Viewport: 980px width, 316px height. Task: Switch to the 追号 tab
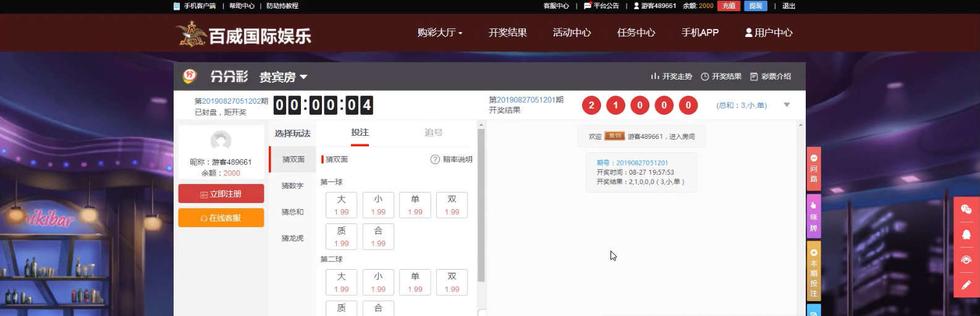point(433,133)
